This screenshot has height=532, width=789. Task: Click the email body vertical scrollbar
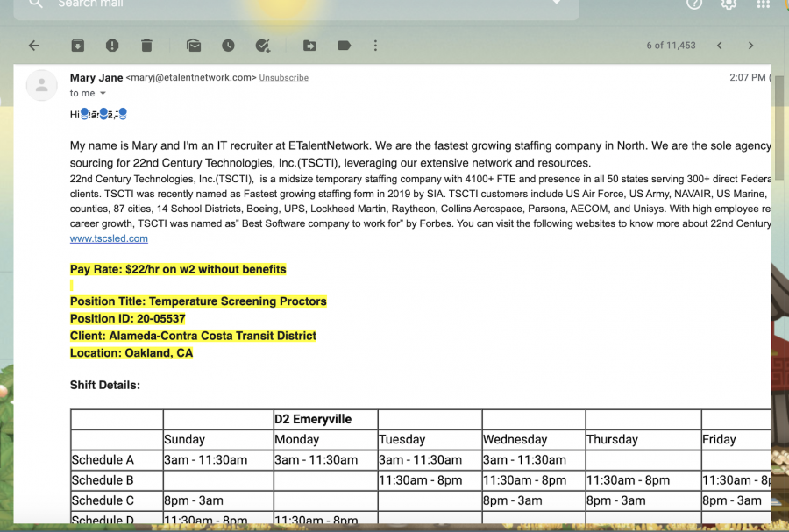pos(779,127)
